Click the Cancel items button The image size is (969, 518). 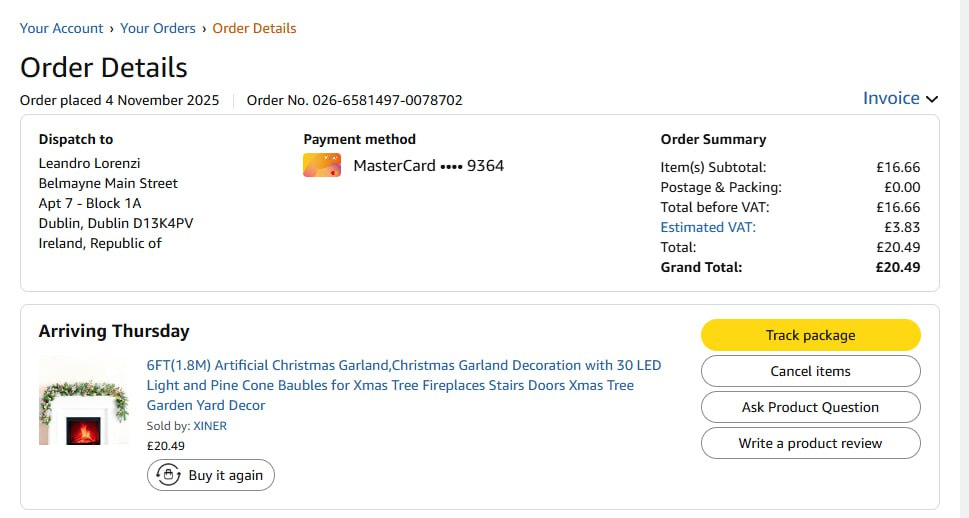810,371
